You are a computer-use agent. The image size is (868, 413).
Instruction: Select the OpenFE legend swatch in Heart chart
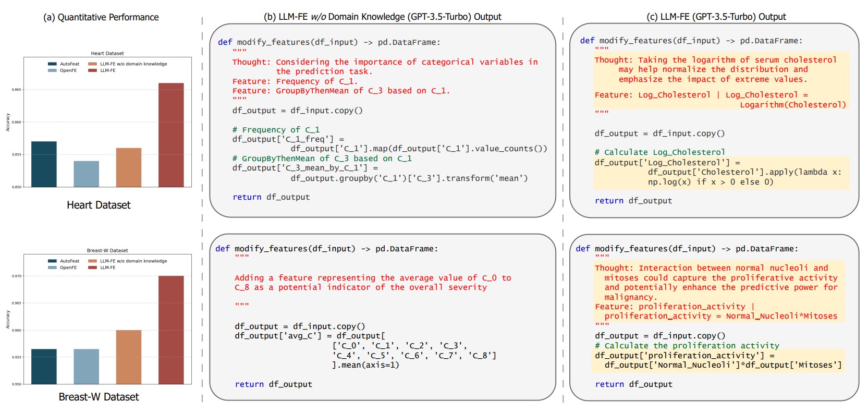(52, 70)
